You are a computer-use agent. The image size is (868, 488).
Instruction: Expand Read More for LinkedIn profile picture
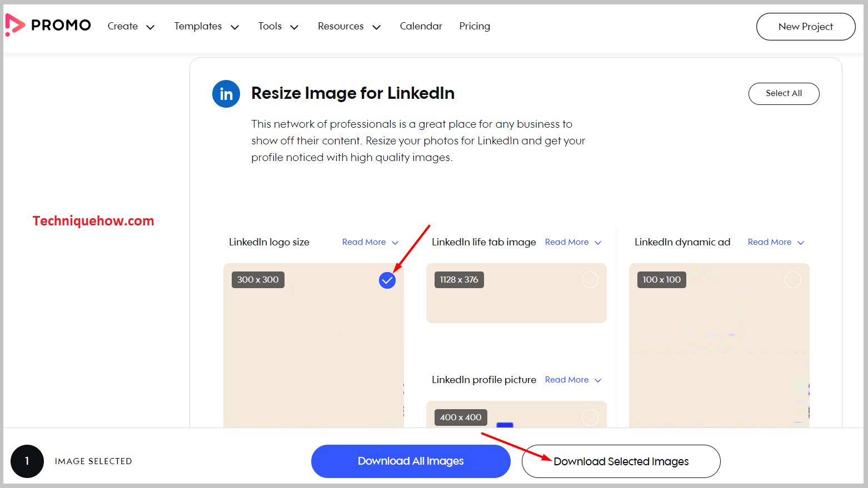573,380
